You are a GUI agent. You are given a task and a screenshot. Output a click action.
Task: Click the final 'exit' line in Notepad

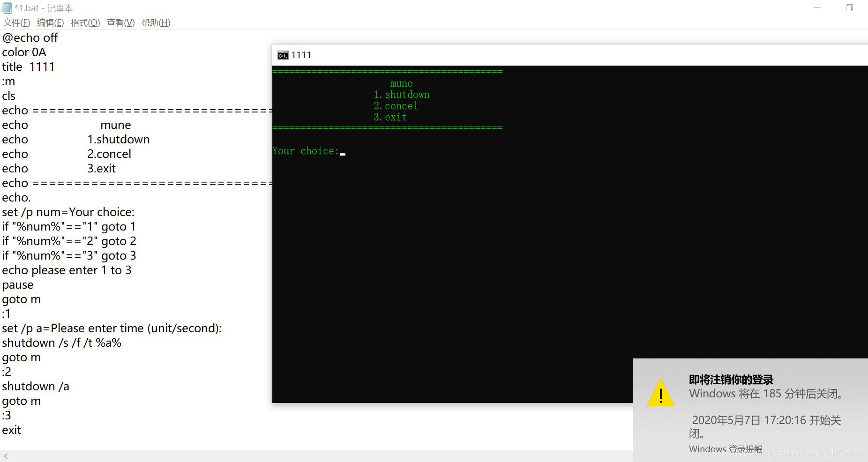coord(12,430)
